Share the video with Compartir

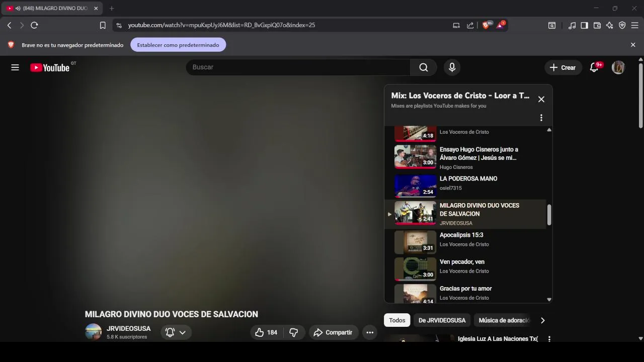point(333,332)
